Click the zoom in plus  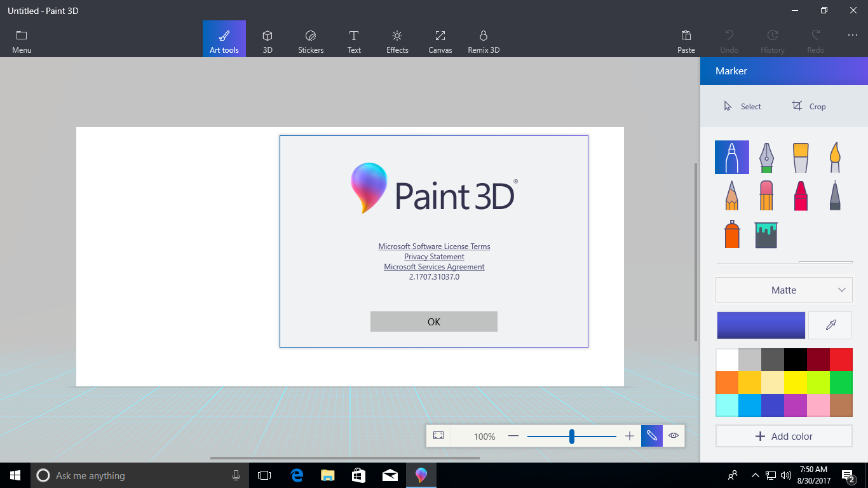click(630, 436)
